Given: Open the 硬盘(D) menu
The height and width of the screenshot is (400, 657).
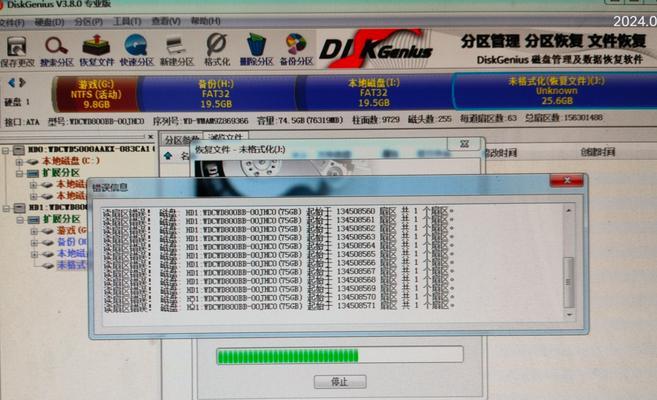Looking at the screenshot, I should [x=49, y=22].
